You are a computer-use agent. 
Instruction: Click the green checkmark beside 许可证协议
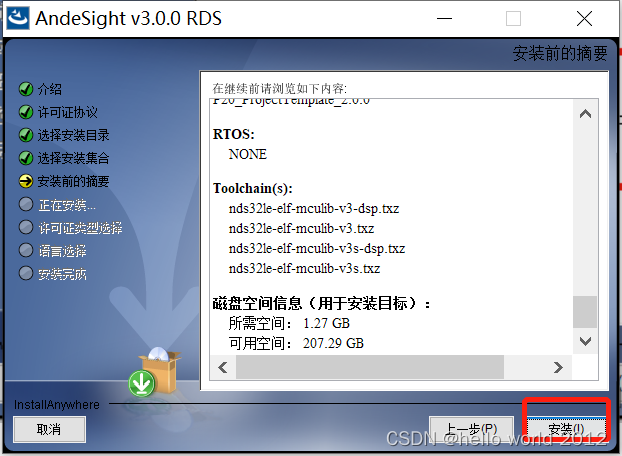point(26,112)
